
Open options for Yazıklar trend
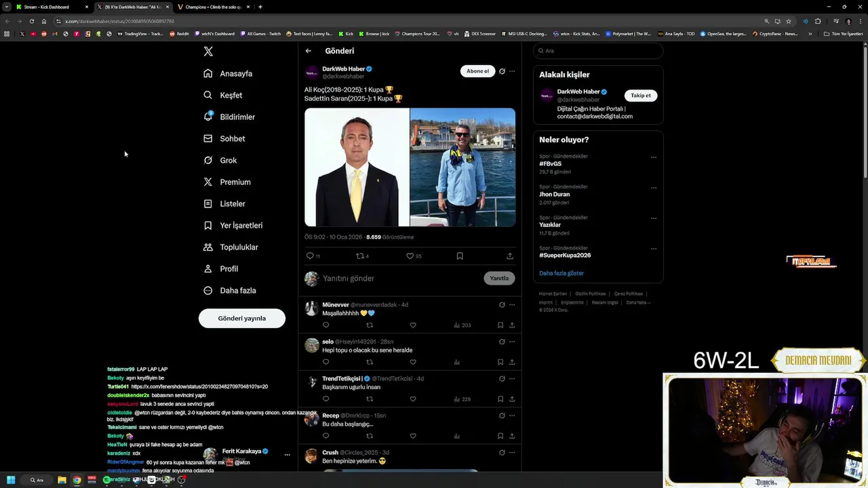tap(654, 218)
